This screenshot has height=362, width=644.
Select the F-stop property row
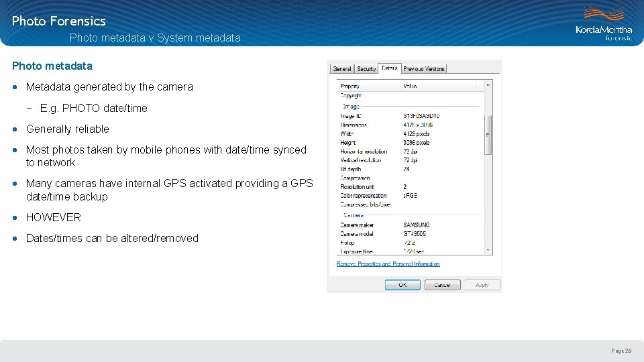[411, 243]
